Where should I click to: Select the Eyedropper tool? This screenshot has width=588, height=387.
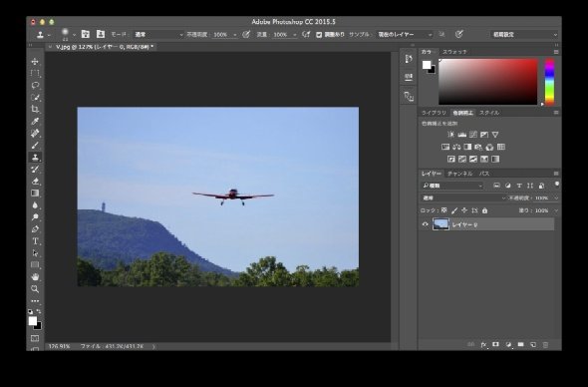[x=35, y=122]
